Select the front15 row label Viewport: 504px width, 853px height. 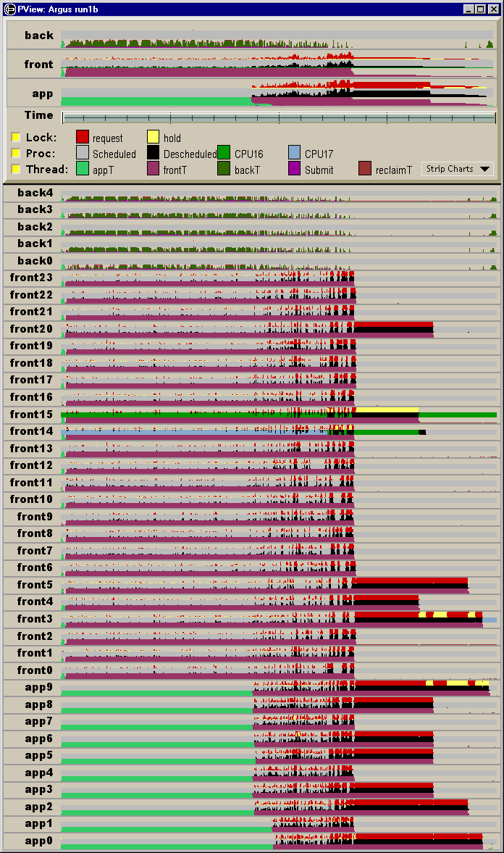[x=32, y=415]
